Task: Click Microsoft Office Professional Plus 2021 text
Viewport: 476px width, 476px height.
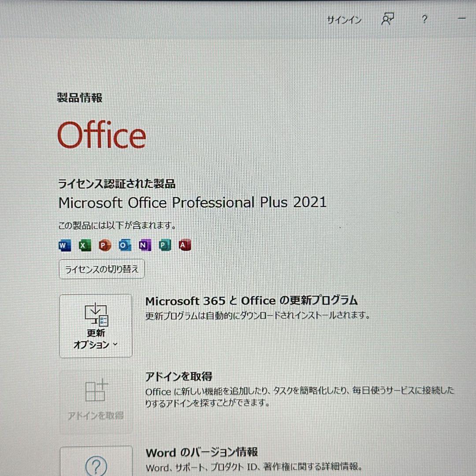Action: pos(193,202)
